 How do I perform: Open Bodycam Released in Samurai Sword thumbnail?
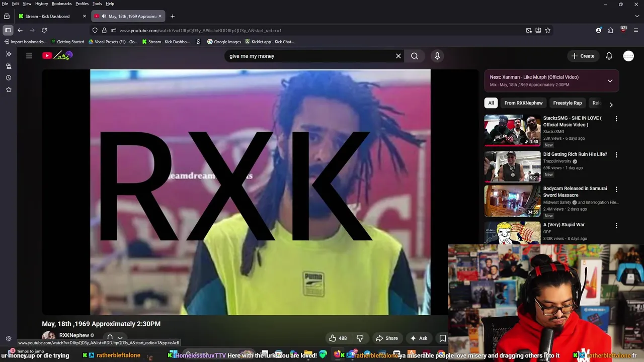coord(512,201)
